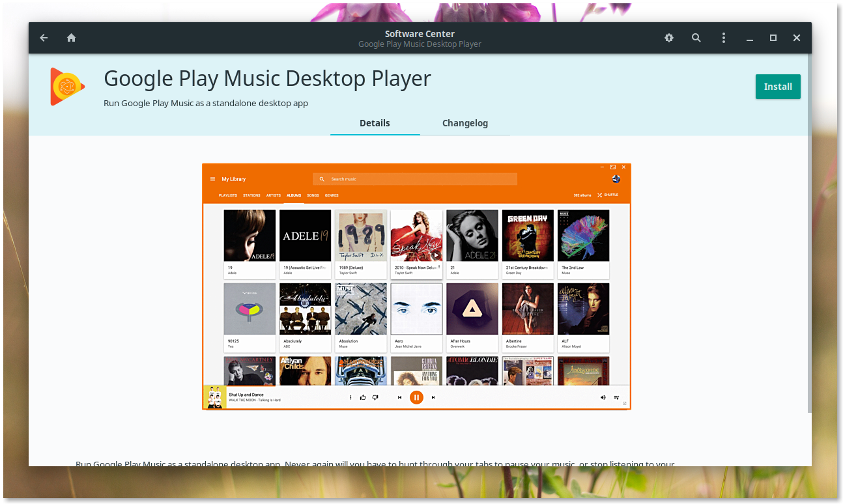Close the Software Center window

(797, 38)
